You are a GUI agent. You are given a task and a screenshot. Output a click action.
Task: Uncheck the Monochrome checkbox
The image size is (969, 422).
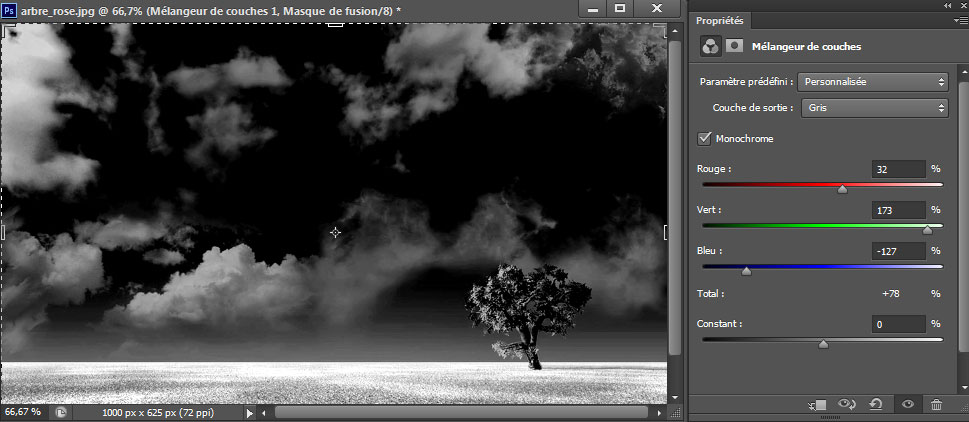tap(707, 138)
